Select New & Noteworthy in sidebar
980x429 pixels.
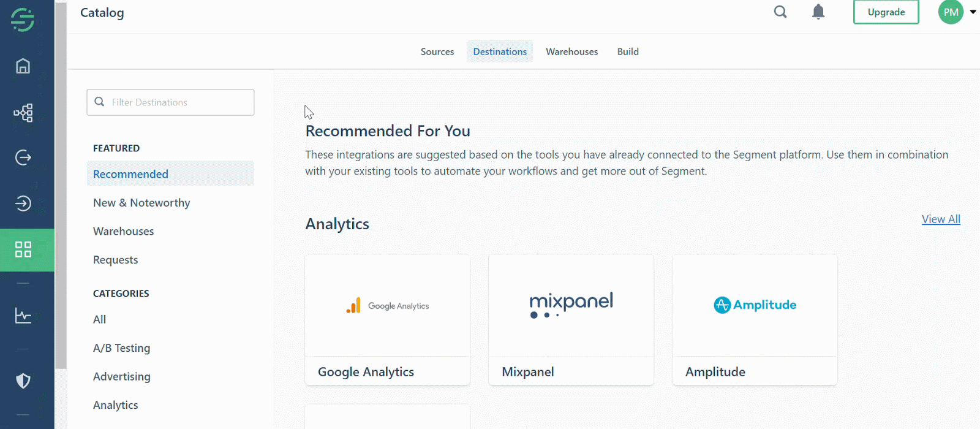(x=141, y=203)
